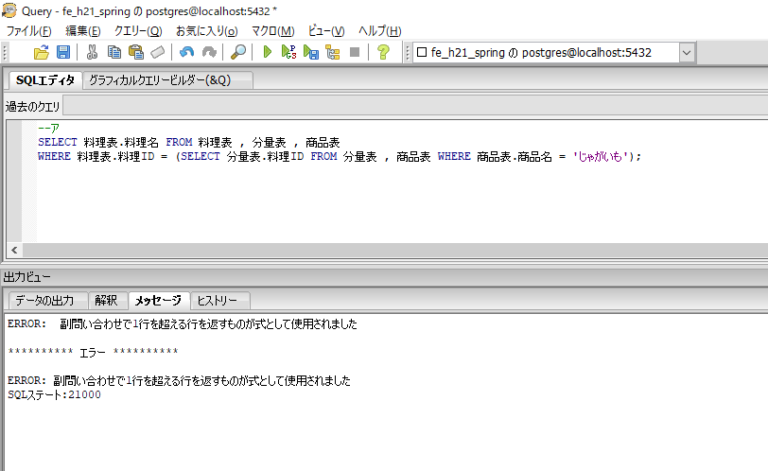This screenshot has height=471, width=768.
Task: Undo the last edit using the toolbar arrow
Action: [x=187, y=52]
